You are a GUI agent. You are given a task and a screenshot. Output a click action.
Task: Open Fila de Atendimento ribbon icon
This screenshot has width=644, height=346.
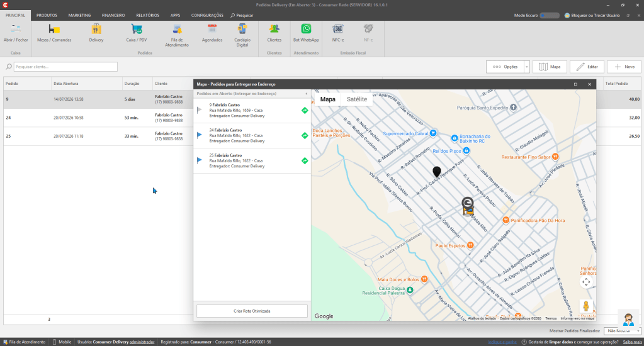click(x=177, y=35)
